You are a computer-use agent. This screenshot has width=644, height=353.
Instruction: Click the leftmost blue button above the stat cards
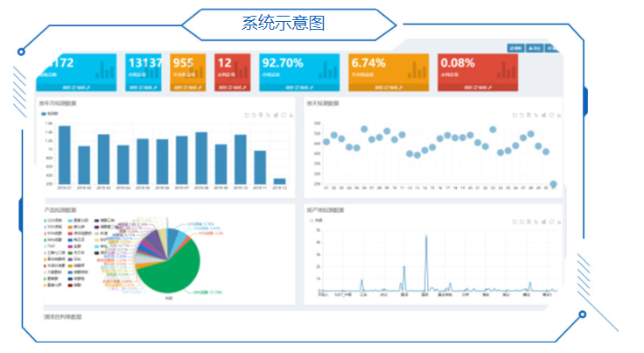(x=515, y=48)
